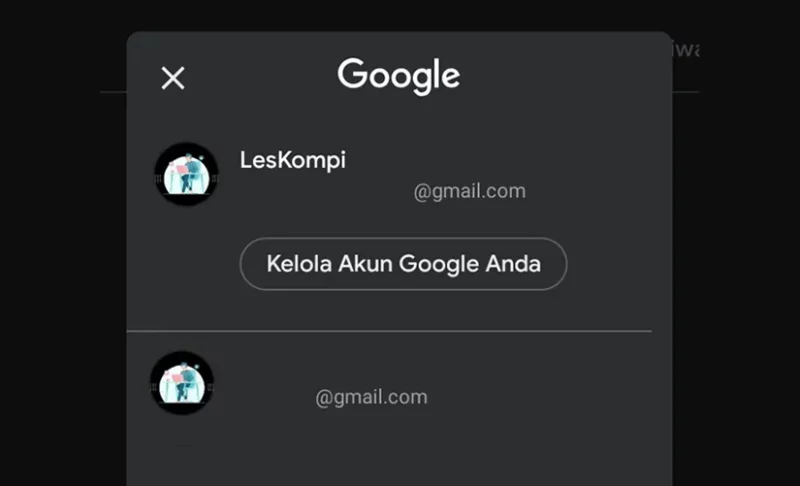Click the dark strip above the account panel
This screenshot has height=486, width=800.
coord(399,15)
